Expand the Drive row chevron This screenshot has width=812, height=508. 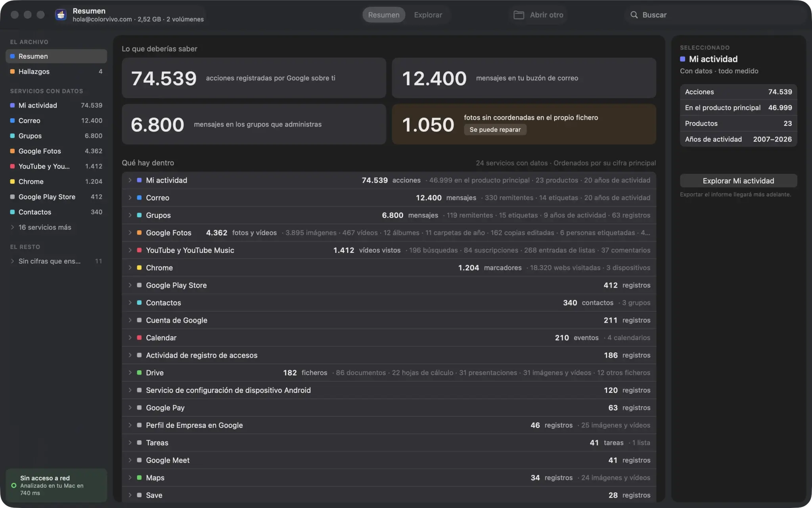pyautogui.click(x=130, y=373)
